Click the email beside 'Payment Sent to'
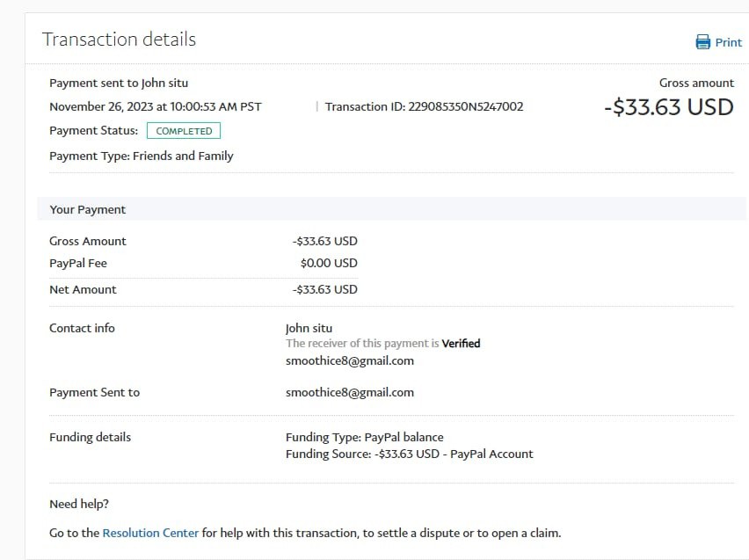Image resolution: width=749 pixels, height=560 pixels. [349, 392]
